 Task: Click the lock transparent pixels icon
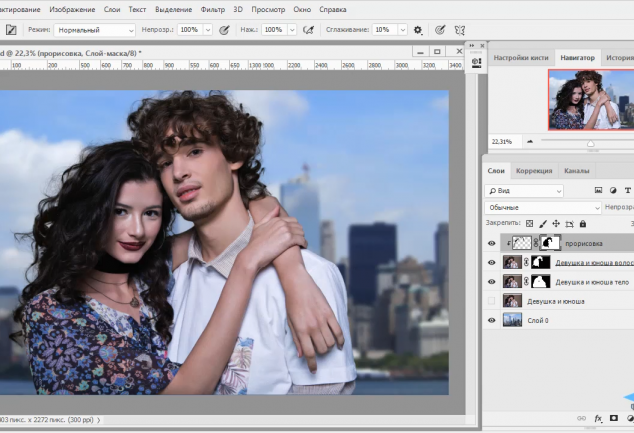point(529,223)
